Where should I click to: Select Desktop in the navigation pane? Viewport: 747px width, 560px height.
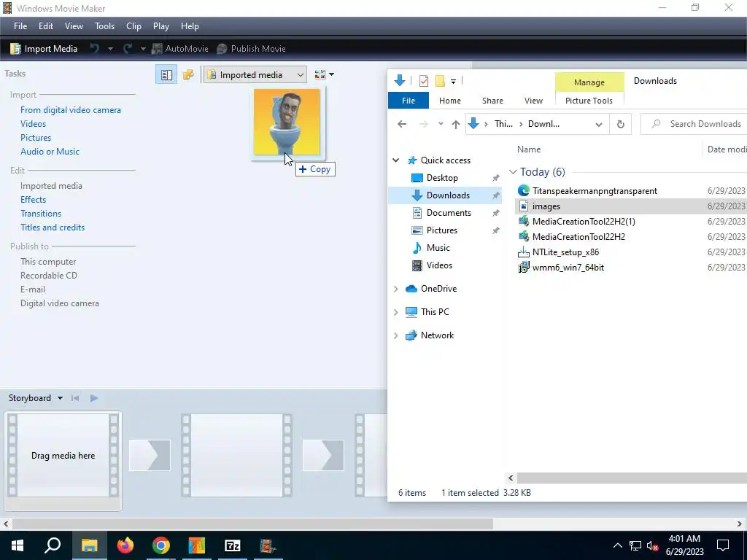(x=442, y=178)
